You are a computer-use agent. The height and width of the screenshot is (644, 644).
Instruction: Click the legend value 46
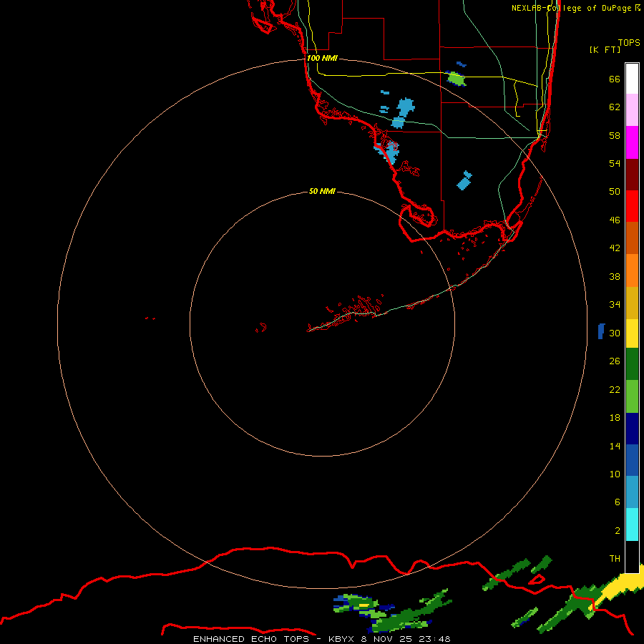pyautogui.click(x=615, y=220)
